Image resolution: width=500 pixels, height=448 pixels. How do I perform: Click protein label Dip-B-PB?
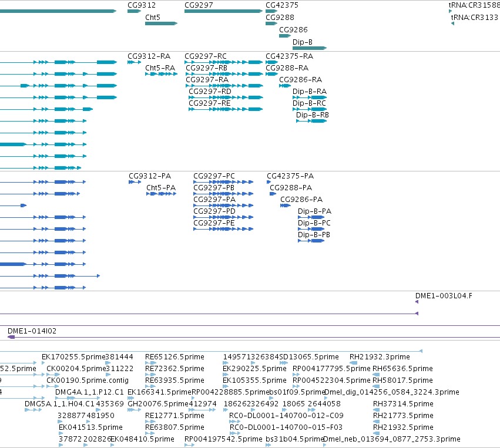point(314,235)
